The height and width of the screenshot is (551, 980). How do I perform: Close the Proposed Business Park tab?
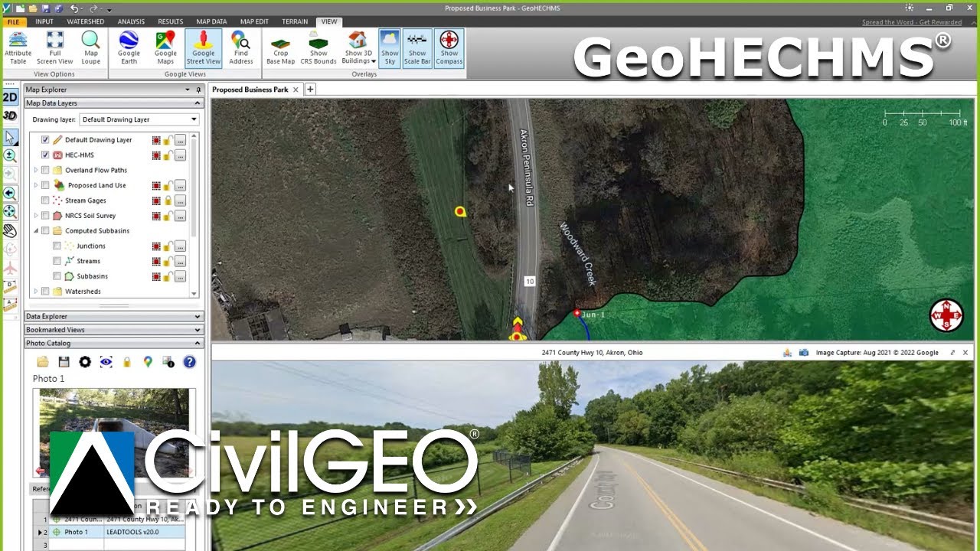(296, 90)
